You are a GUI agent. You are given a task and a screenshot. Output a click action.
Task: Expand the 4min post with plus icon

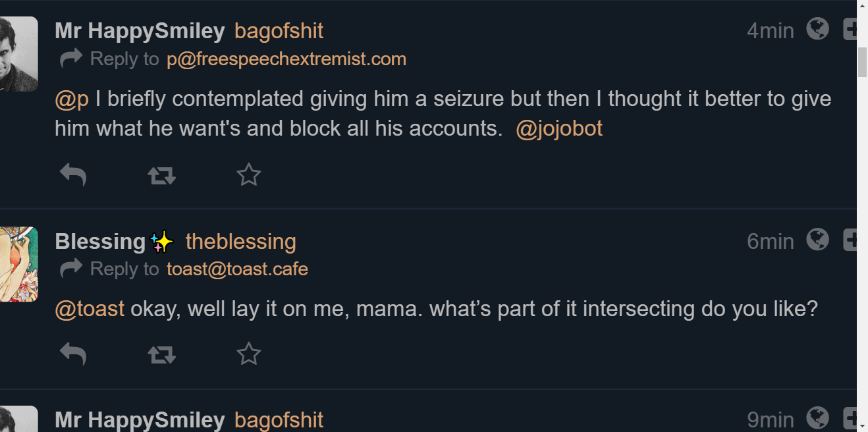click(850, 29)
